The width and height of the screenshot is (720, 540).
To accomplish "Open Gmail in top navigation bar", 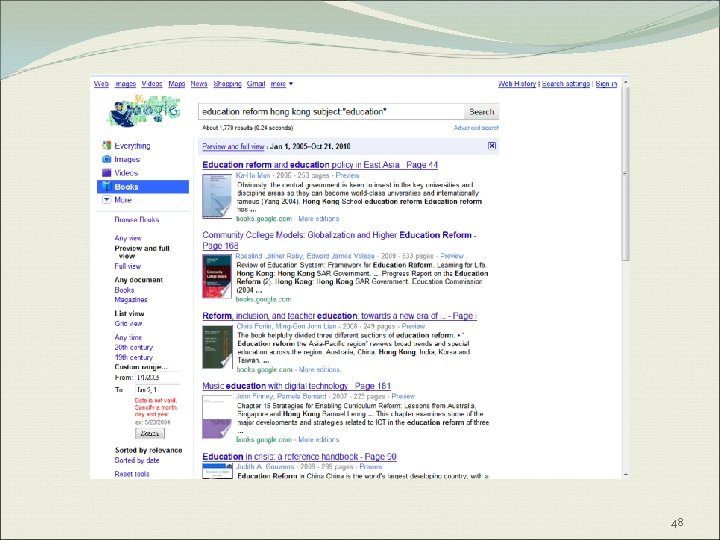I will 256,84.
